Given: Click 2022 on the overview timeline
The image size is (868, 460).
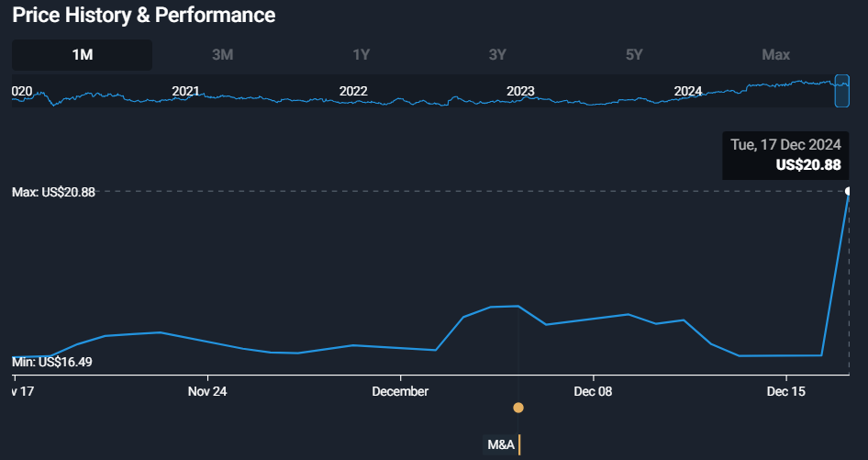Looking at the screenshot, I should (353, 91).
